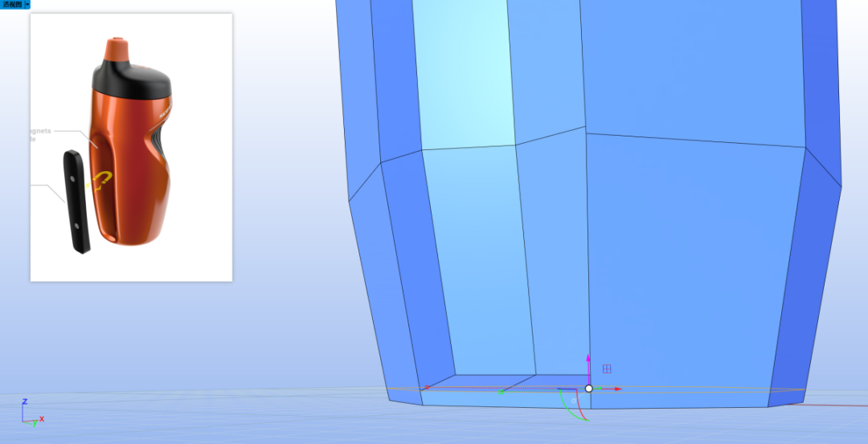Screen dimensions: 868x444
Task: Select the small white circular gumball handle
Action: coord(574,401)
